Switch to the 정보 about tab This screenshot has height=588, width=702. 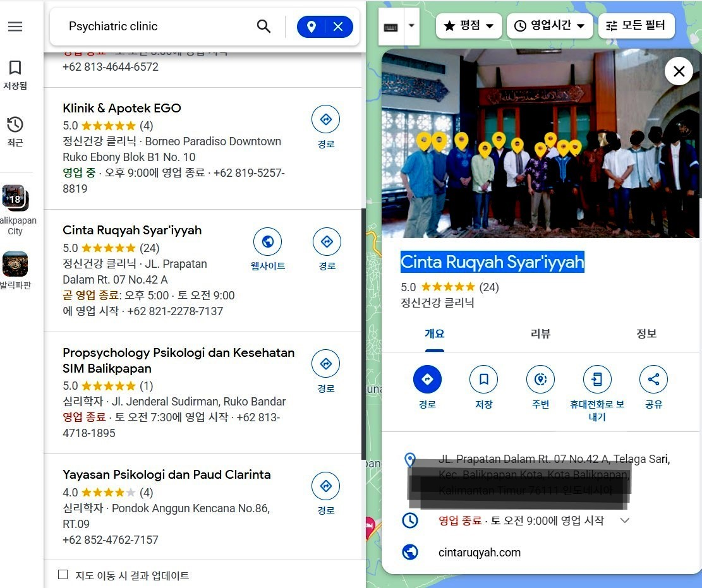(x=646, y=334)
